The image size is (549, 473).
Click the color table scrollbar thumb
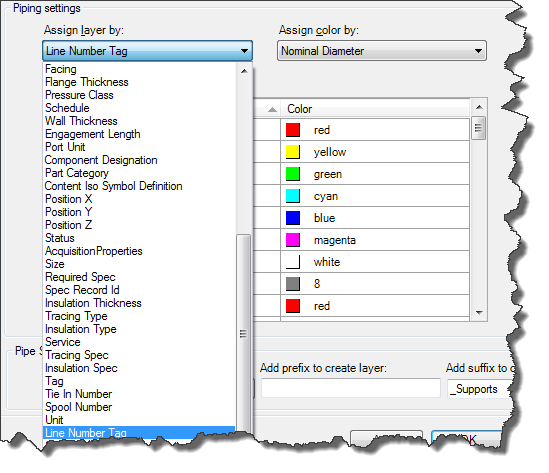479,128
